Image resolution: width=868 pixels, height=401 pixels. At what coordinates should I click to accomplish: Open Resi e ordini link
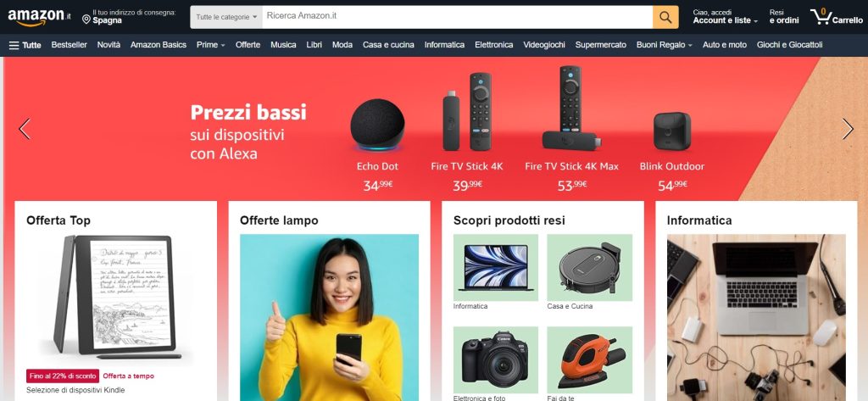pyautogui.click(x=784, y=17)
